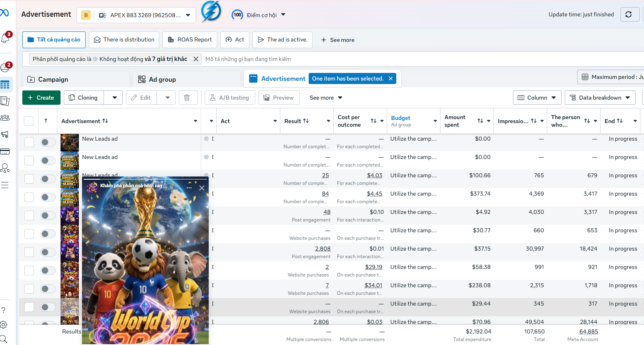Toggle on the ad spending $30.77
The width and height of the screenshot is (644, 345).
pos(48,234)
